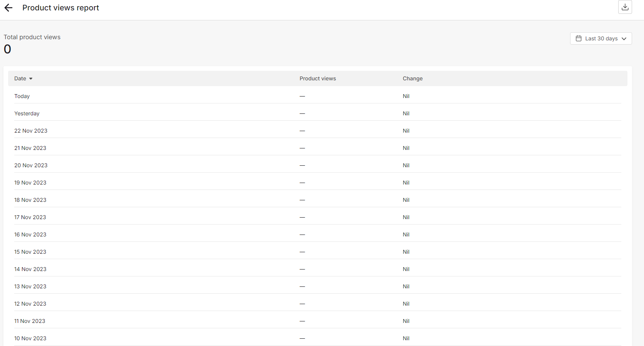Click the Nil change for 22 Nov 2023
Screen dimensions: 644x346
click(x=406, y=131)
